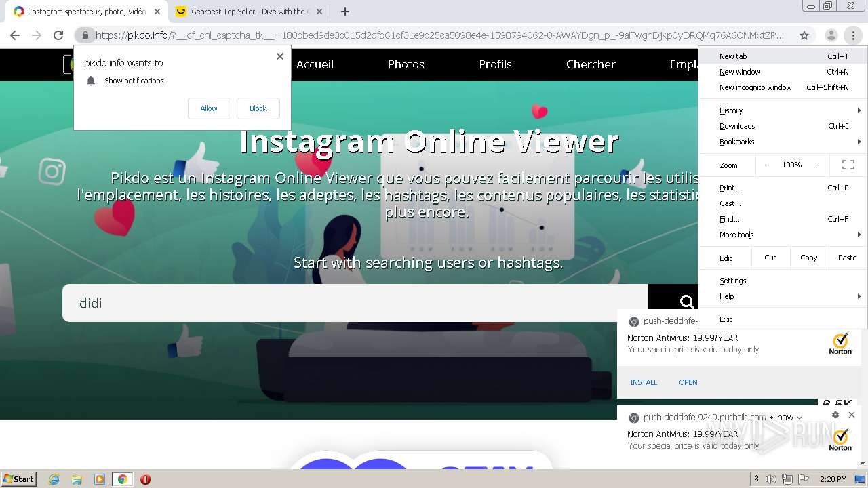Screen dimensions: 868x488
Task: Increase zoom with plus button
Action: coord(816,165)
